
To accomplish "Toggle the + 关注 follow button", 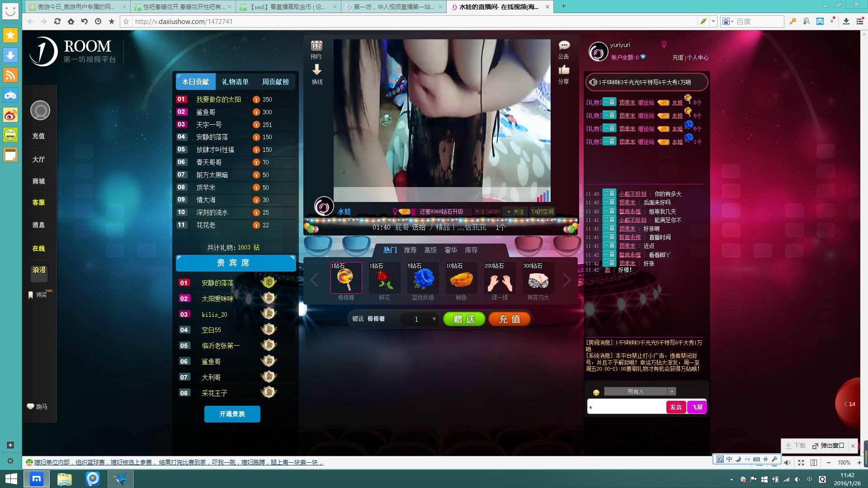I will tap(515, 211).
